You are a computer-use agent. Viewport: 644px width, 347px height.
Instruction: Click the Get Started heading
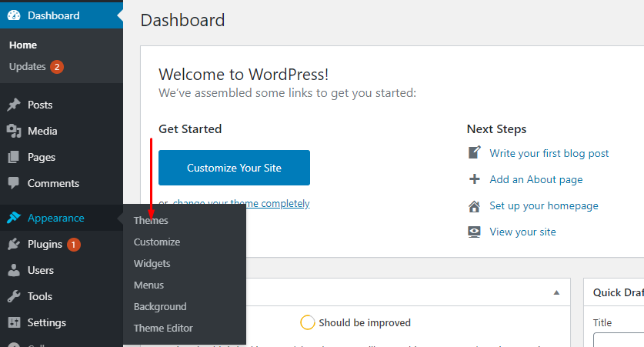190,129
